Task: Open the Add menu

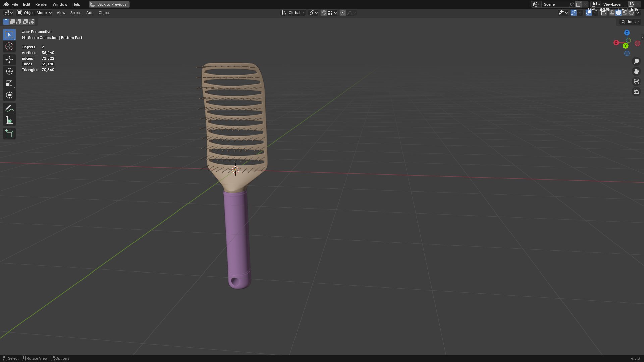Action: coord(90,13)
